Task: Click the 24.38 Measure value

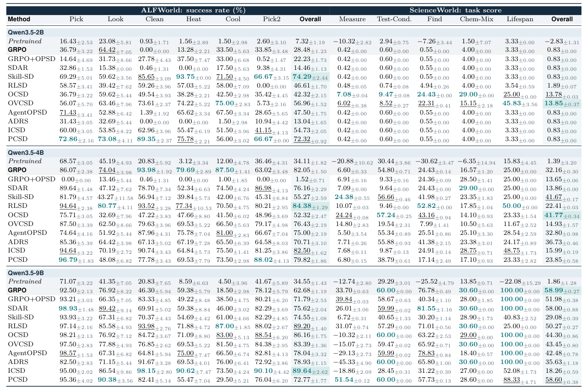Action: click(x=352, y=197)
